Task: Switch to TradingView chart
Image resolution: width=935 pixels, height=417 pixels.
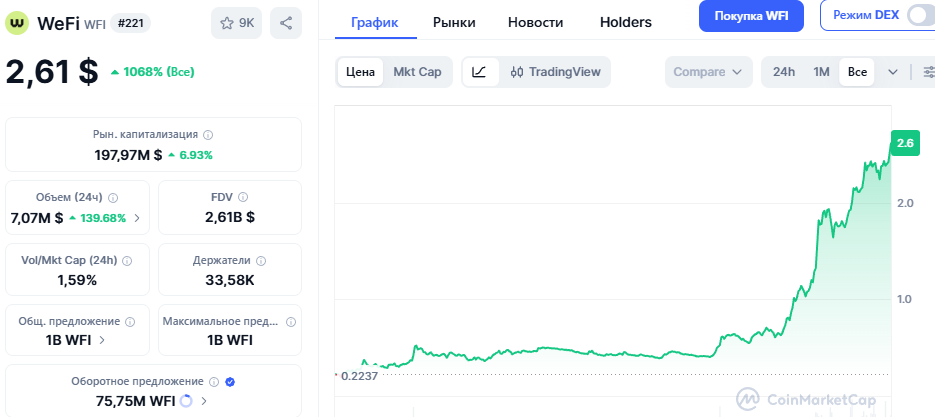Action: point(556,72)
